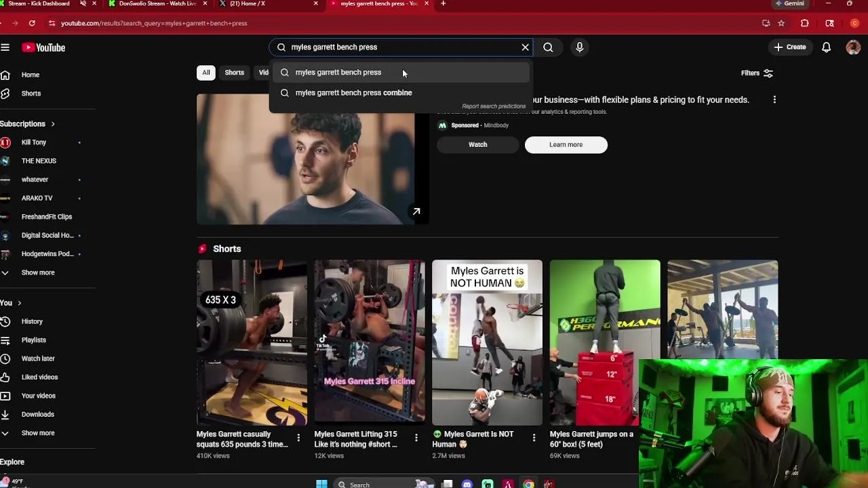Screen dimensions: 868x488
Task: Open Kill Tony subscription
Action: [34, 142]
